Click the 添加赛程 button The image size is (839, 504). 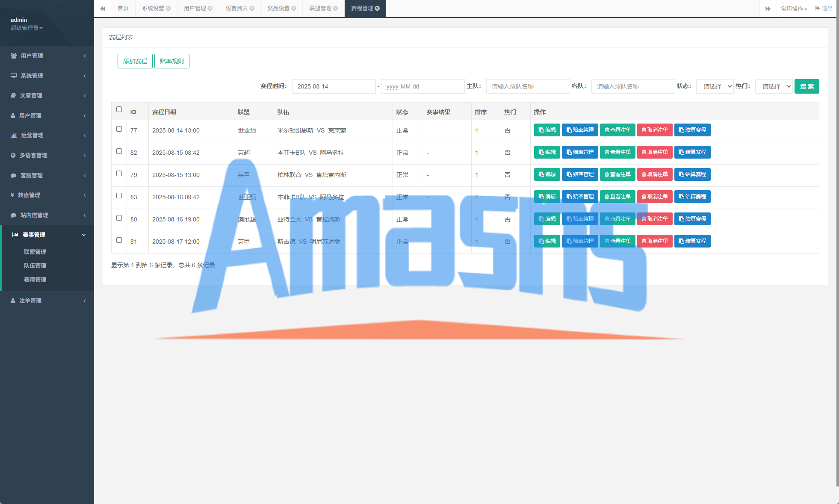tap(135, 61)
